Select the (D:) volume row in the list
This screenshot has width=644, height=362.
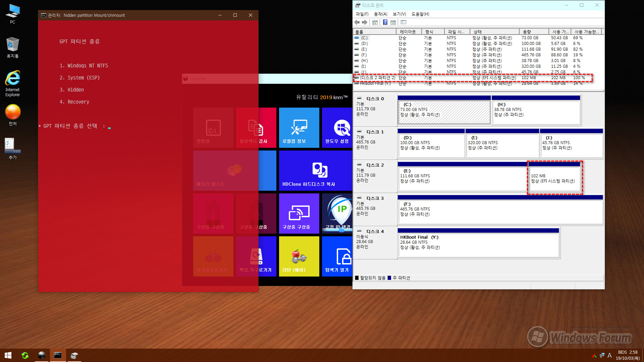(x=478, y=44)
